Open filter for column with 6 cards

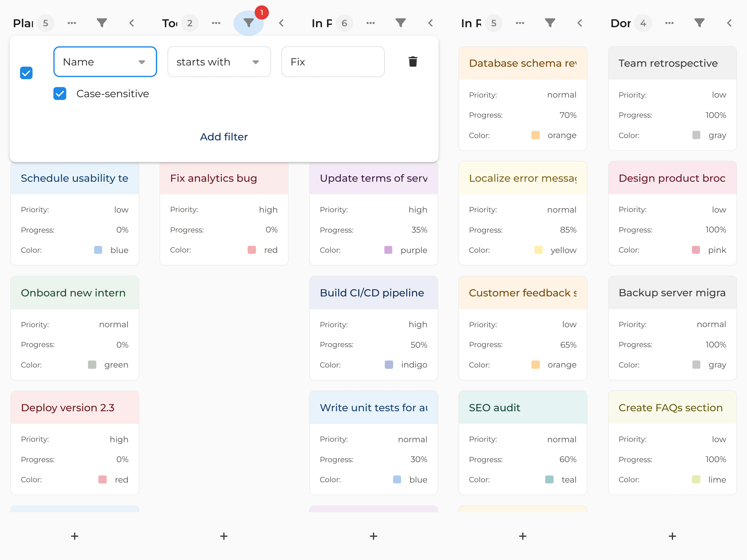click(x=400, y=23)
